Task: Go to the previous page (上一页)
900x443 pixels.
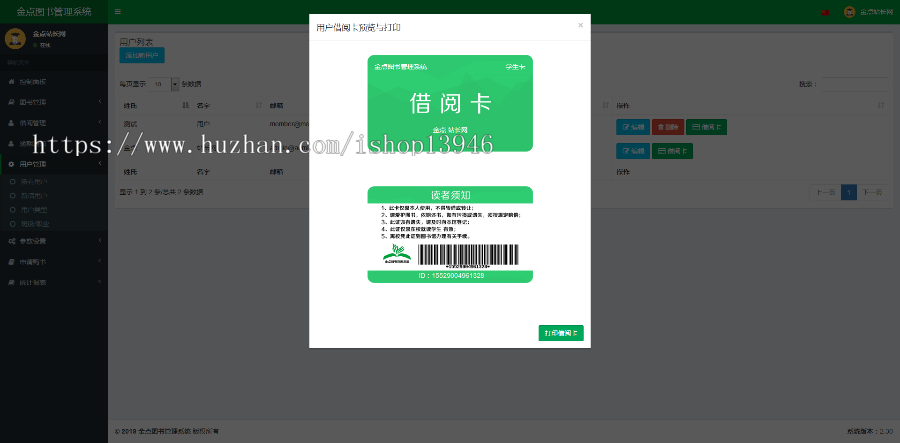Action: (825, 192)
